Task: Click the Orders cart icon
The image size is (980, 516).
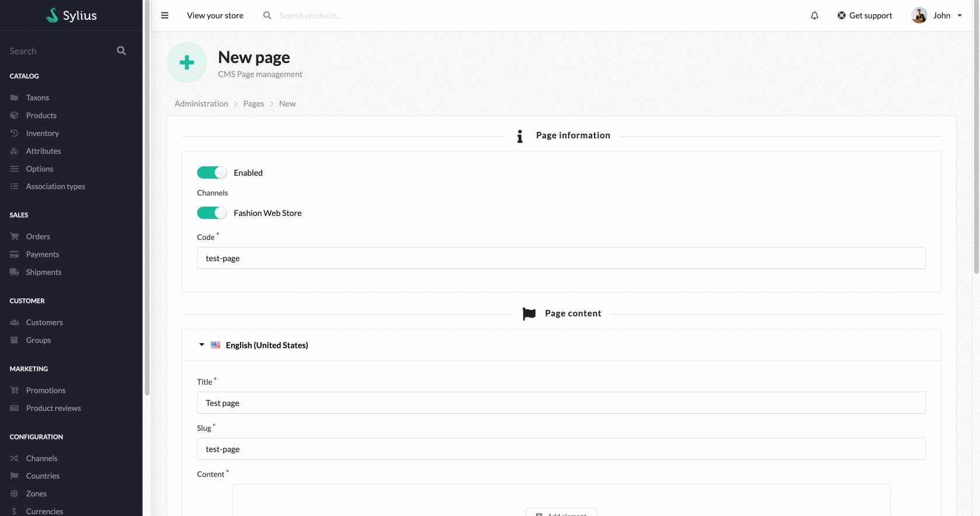Action: coord(15,236)
